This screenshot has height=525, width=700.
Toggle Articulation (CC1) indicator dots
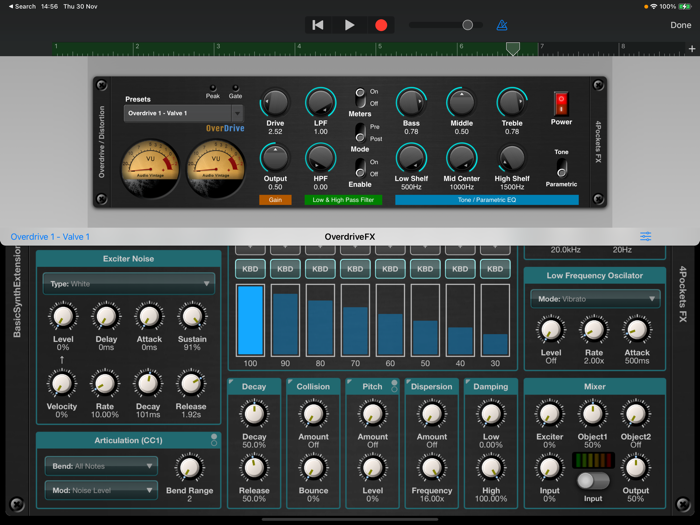point(214,440)
